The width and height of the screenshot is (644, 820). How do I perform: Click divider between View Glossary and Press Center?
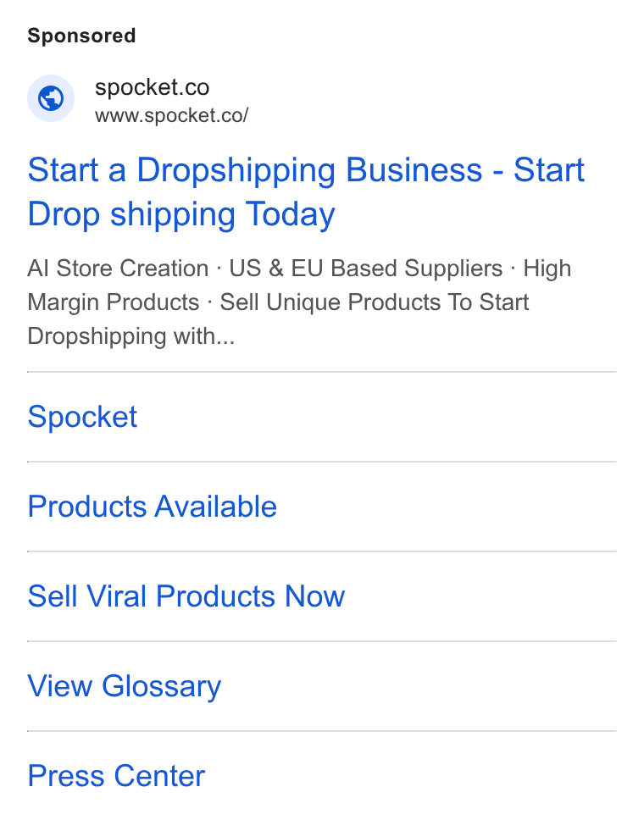coord(322,731)
